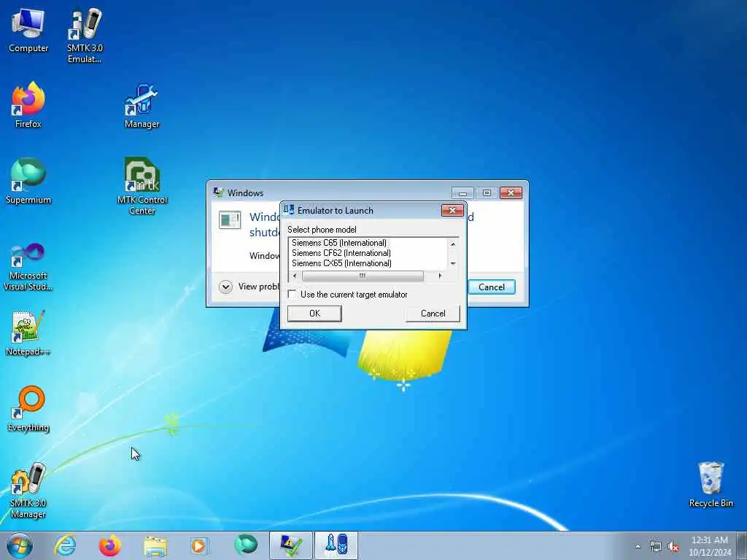
Task: Open MTK Control Center desktop icon
Action: point(142,186)
